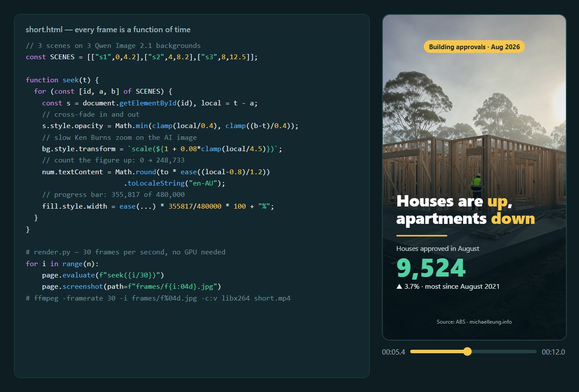
Task: Click the '# render.py — 30 frames per second' comment
Action: tap(126, 252)
